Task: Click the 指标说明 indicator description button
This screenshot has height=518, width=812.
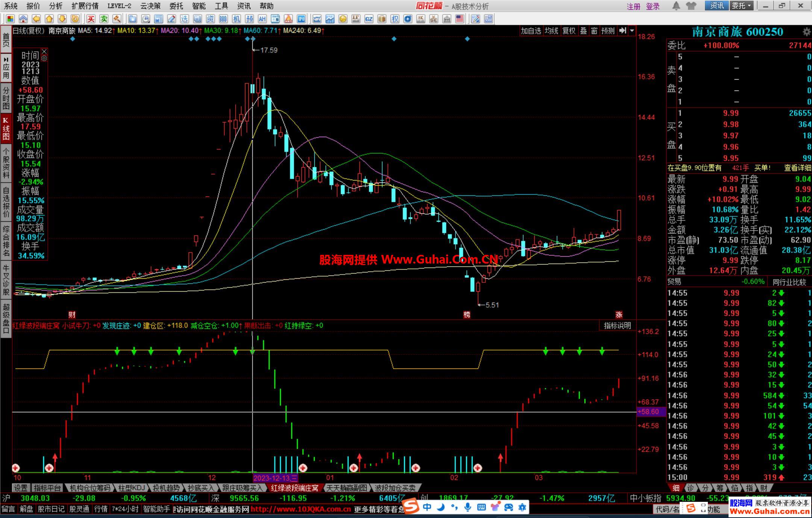Action: [x=617, y=326]
